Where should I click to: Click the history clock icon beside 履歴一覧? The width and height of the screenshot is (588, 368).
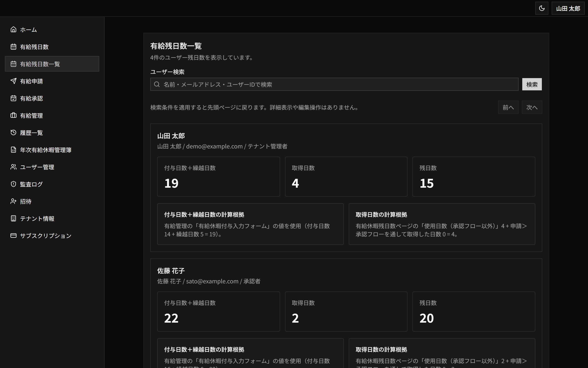point(13,132)
